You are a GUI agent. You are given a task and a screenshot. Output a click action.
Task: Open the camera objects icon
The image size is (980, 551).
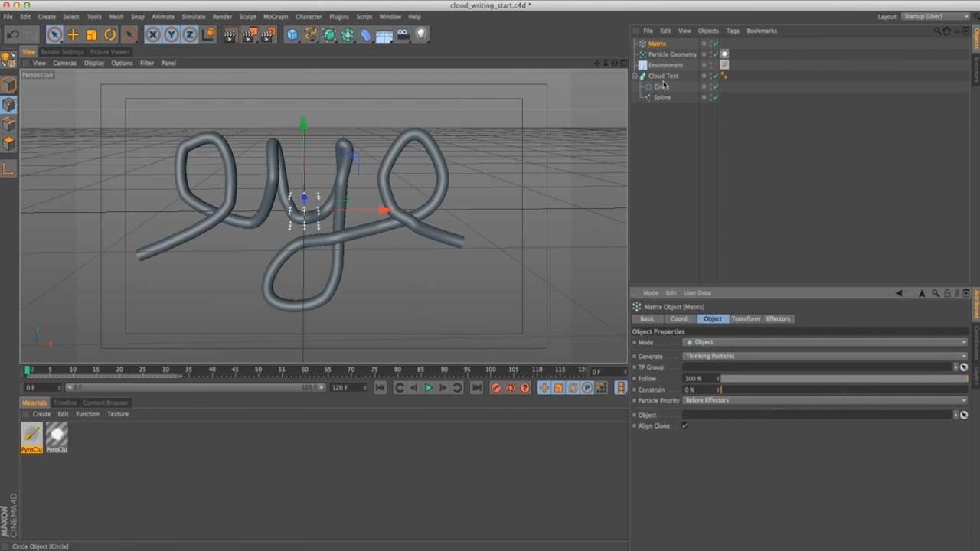pyautogui.click(x=403, y=34)
